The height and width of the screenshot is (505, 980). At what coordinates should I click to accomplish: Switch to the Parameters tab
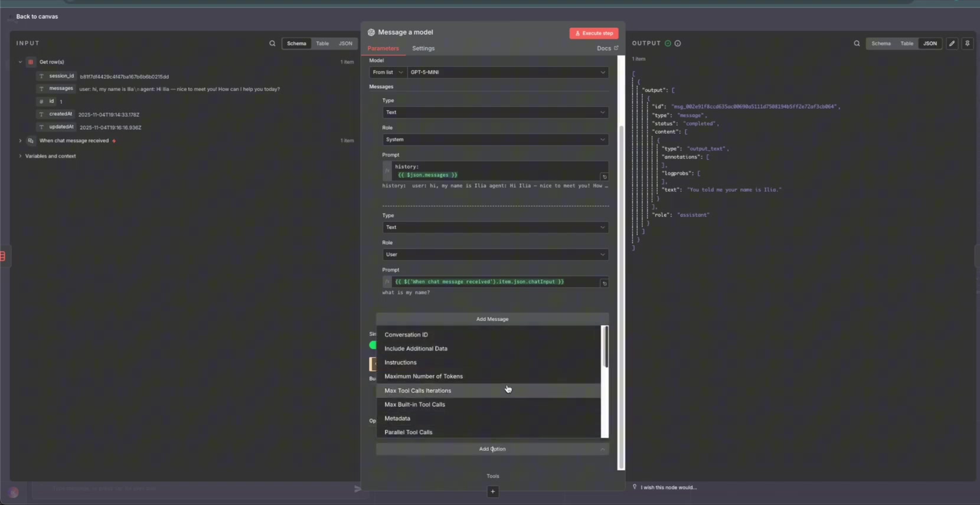coord(383,48)
